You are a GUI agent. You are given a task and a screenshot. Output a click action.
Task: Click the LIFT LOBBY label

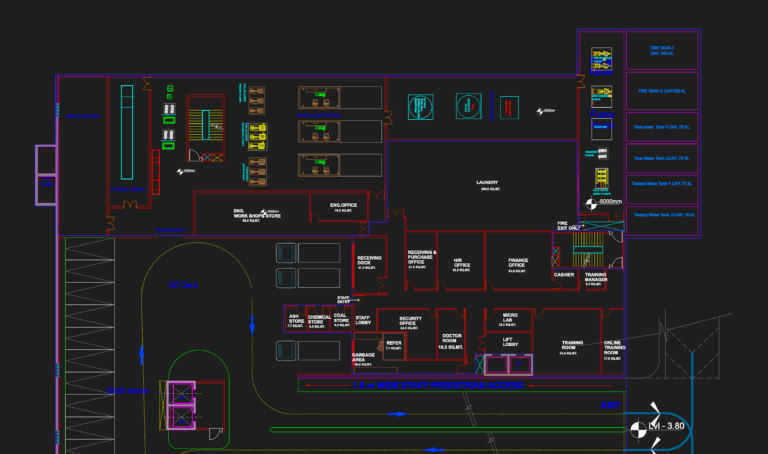pos(508,341)
